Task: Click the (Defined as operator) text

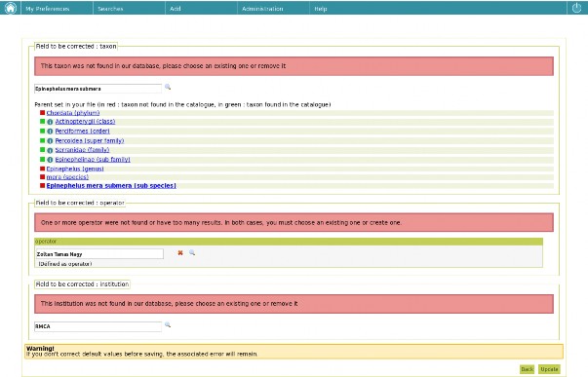Action: (x=65, y=264)
